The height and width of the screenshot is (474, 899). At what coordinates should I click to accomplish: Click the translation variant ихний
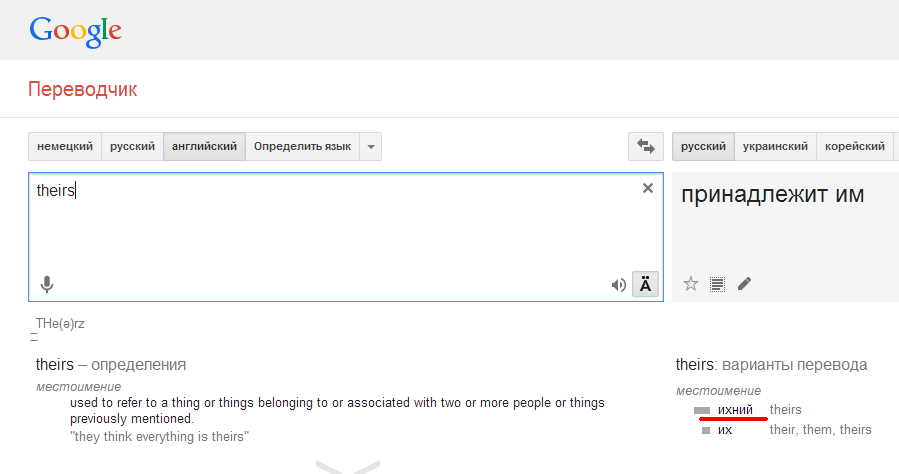[x=735, y=410]
